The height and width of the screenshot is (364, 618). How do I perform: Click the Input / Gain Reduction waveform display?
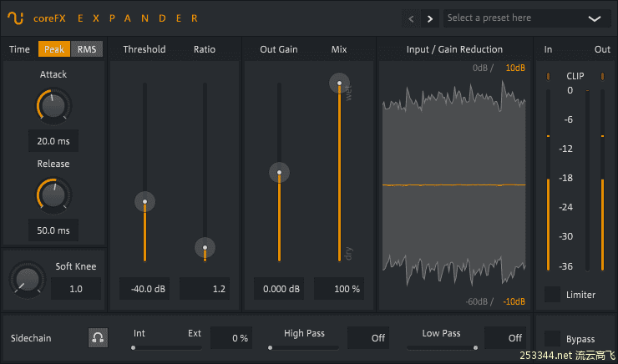(454, 185)
